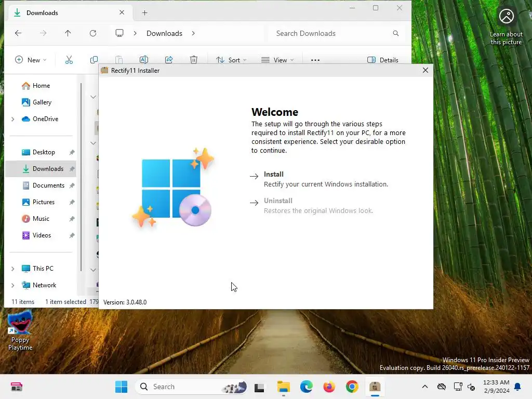The height and width of the screenshot is (399, 532).
Task: Click the cloud sync tray icon
Action: 442,387
